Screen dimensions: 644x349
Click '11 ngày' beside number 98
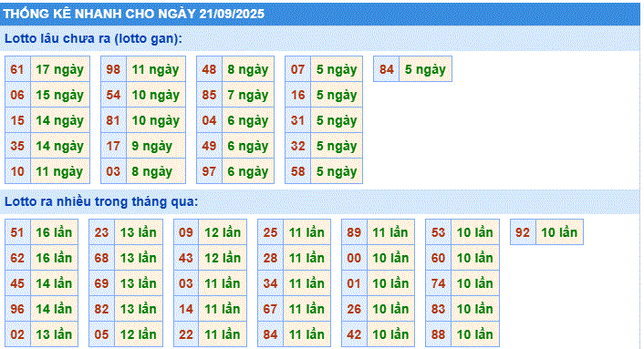(156, 69)
